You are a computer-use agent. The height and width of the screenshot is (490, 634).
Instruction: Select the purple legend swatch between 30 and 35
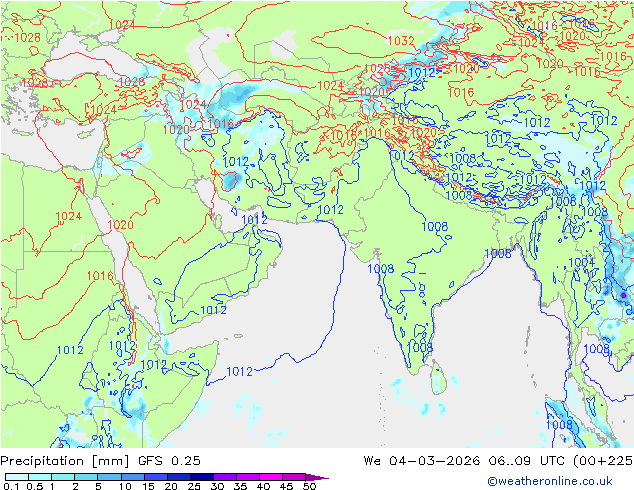click(224, 477)
